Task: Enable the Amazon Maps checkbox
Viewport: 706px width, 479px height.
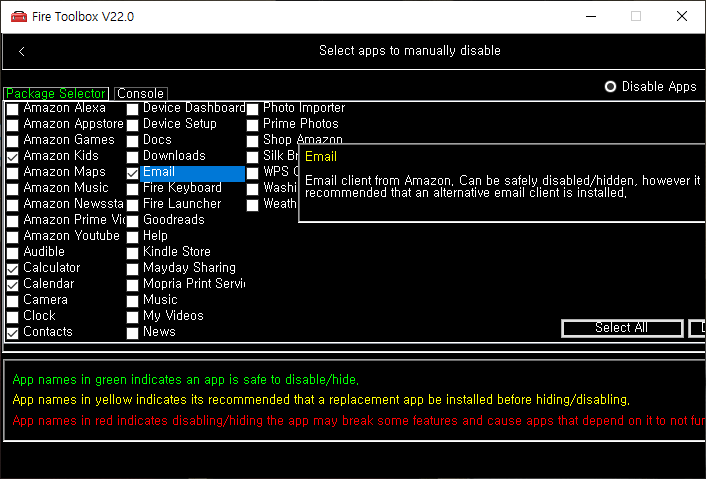Action: [13, 173]
